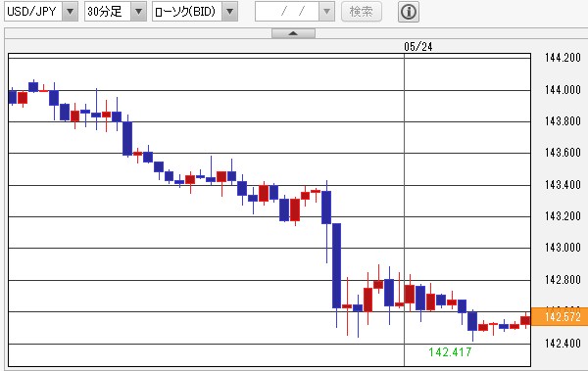The image size is (588, 371).
Task: Click the 143.000 price axis label
Action: [563, 248]
